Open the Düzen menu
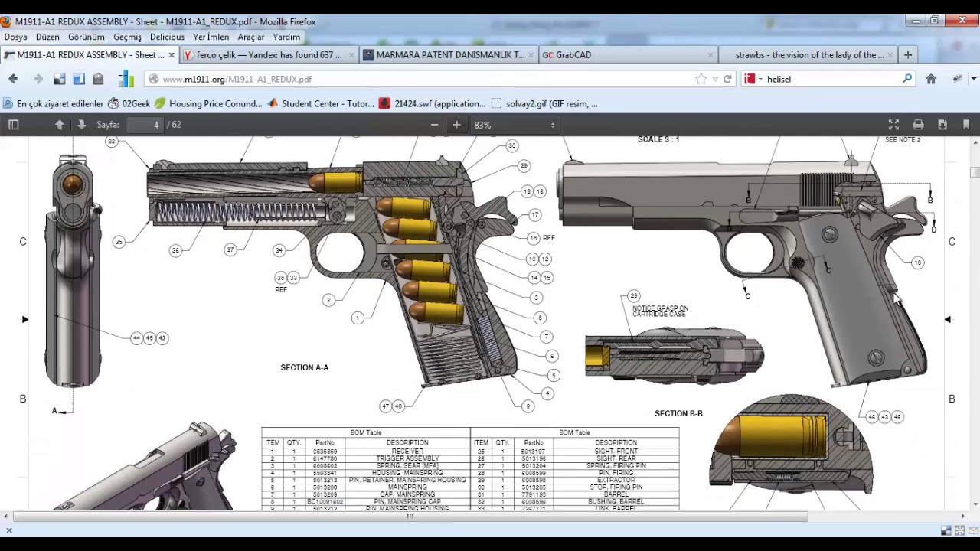The height and width of the screenshot is (551, 980). click(47, 37)
